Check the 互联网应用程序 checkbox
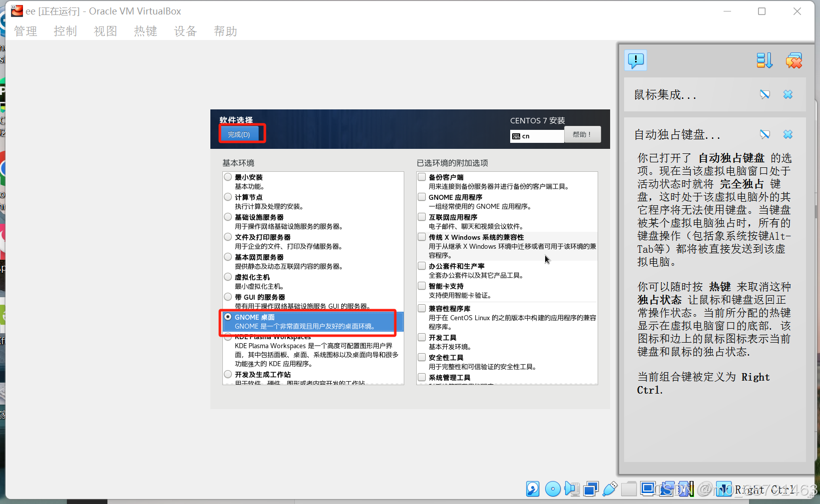The width and height of the screenshot is (820, 504). pos(422,217)
